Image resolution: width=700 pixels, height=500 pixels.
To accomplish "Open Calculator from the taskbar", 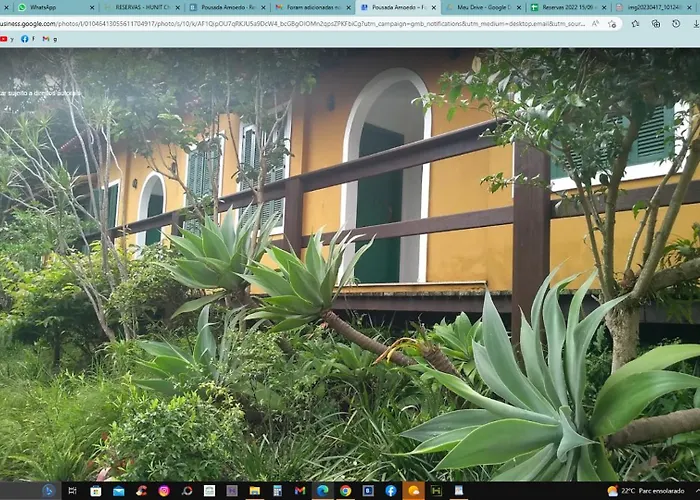I will click(x=277, y=491).
